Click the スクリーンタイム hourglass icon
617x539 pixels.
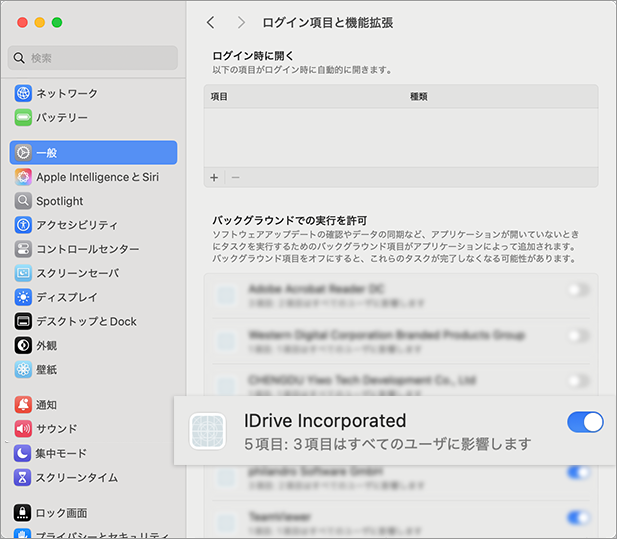22,477
